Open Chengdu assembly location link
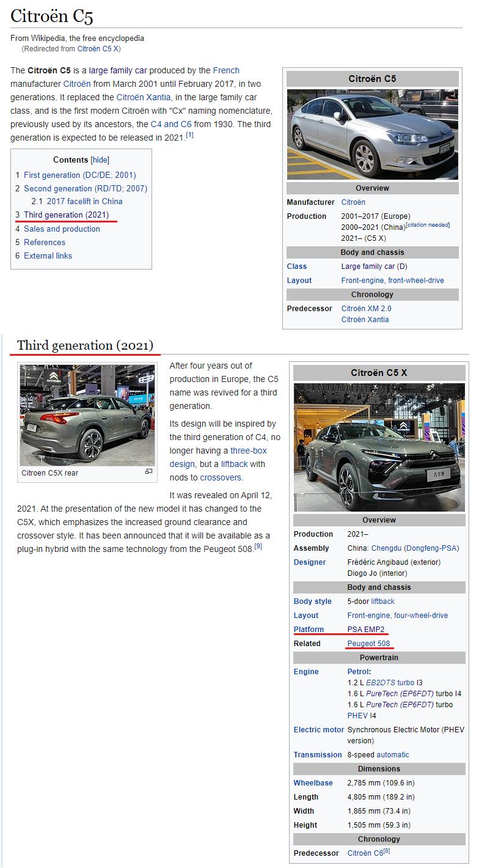This screenshot has width=479, height=868. (x=387, y=548)
